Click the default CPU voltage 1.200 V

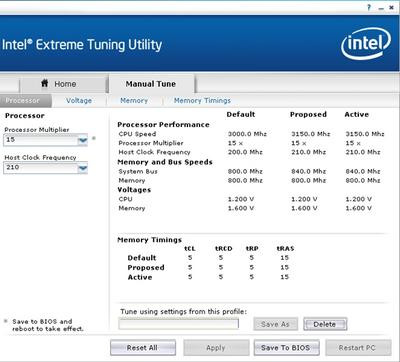point(241,199)
